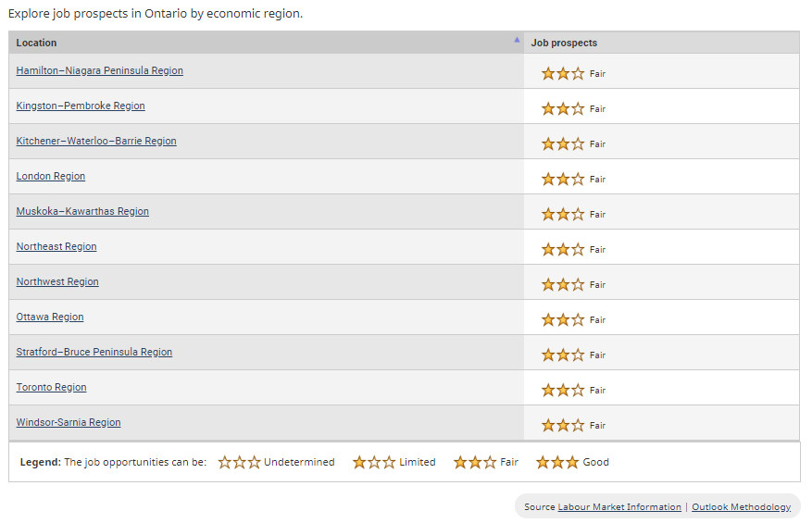Viewport: 812px width, 523px height.
Task: Open the Northeast Region link
Action: pos(56,246)
